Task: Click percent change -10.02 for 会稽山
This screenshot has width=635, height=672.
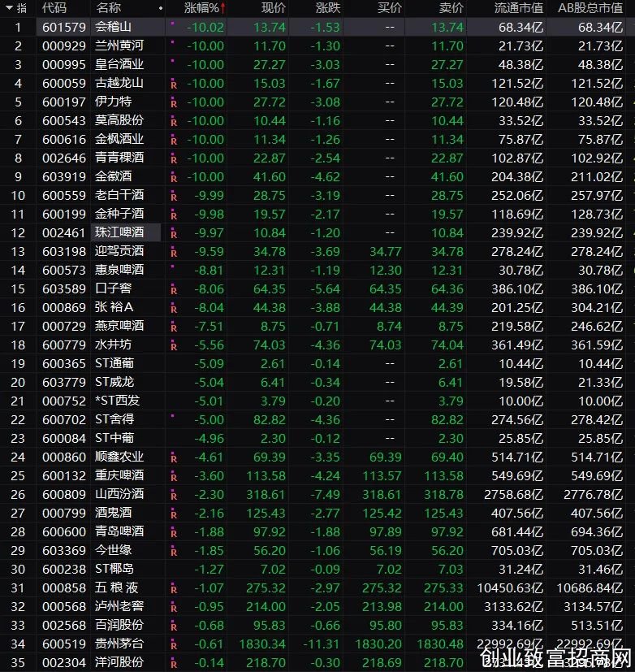Action: tap(205, 28)
